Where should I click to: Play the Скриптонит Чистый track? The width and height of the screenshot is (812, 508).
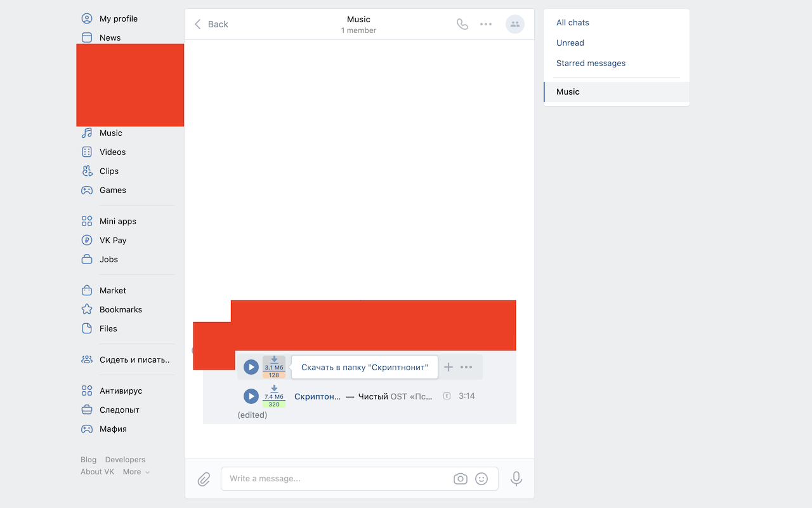click(x=251, y=396)
